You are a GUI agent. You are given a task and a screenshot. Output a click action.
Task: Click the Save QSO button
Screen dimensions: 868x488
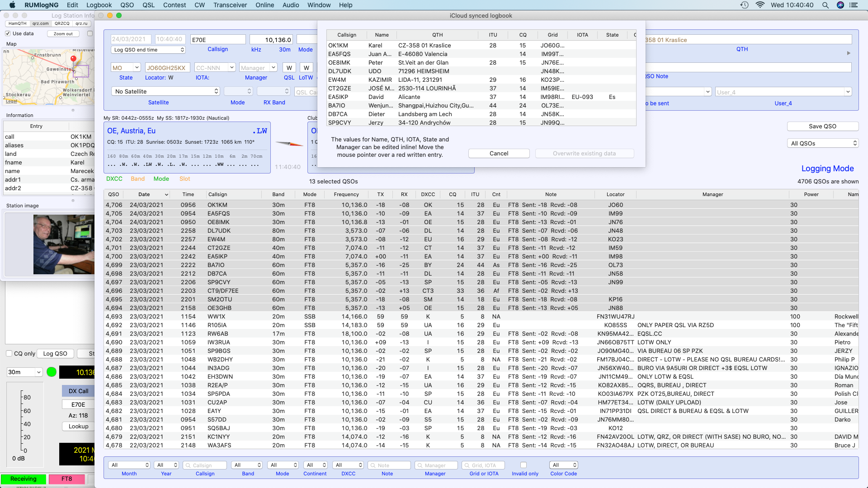pyautogui.click(x=822, y=127)
